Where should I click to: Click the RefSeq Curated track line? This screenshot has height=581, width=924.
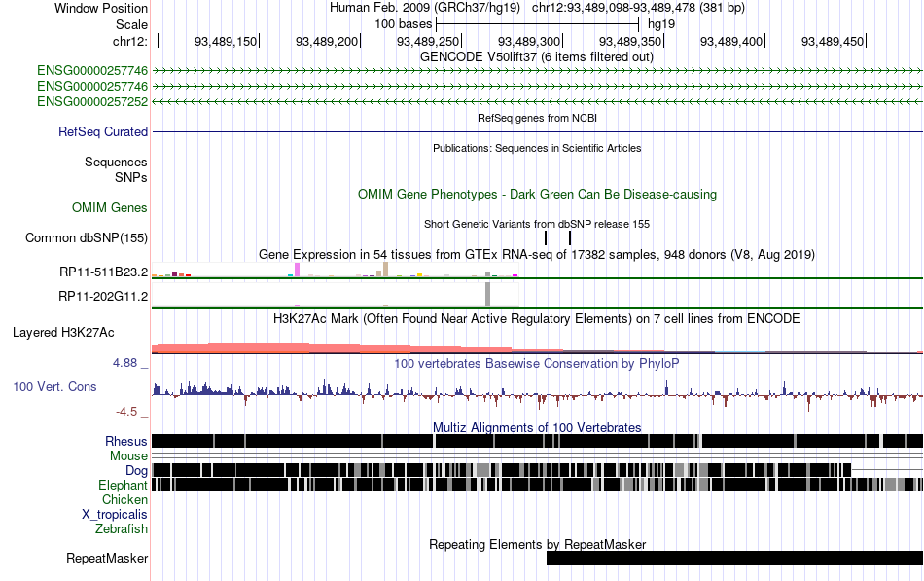point(538,131)
